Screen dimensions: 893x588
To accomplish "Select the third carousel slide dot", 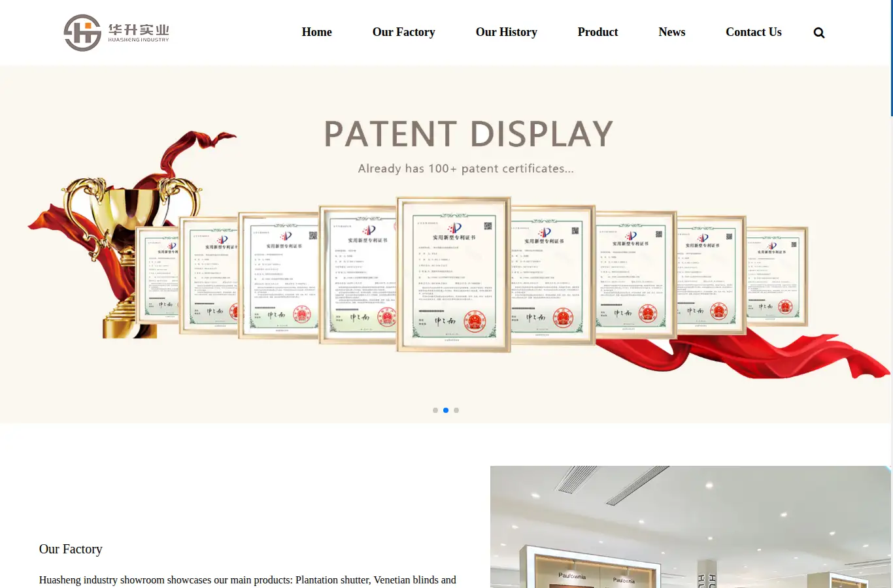I will click(x=456, y=410).
